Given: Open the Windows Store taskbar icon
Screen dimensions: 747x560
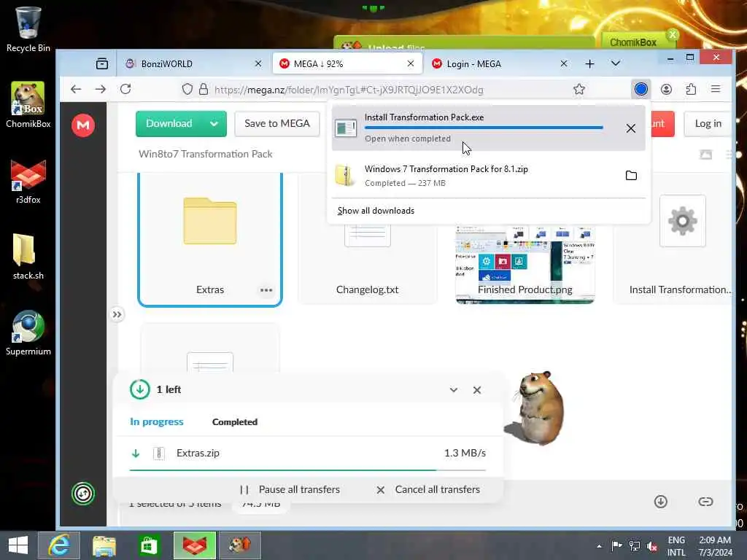Looking at the screenshot, I should click(x=149, y=545).
